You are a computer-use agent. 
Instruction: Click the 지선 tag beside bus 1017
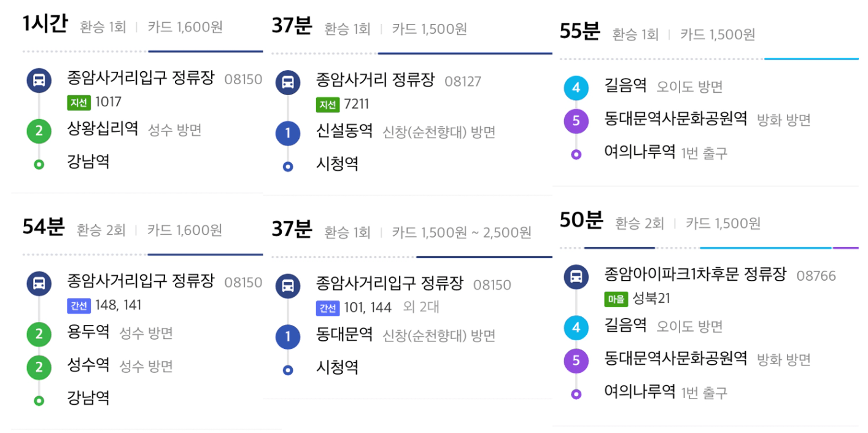pyautogui.click(x=79, y=103)
